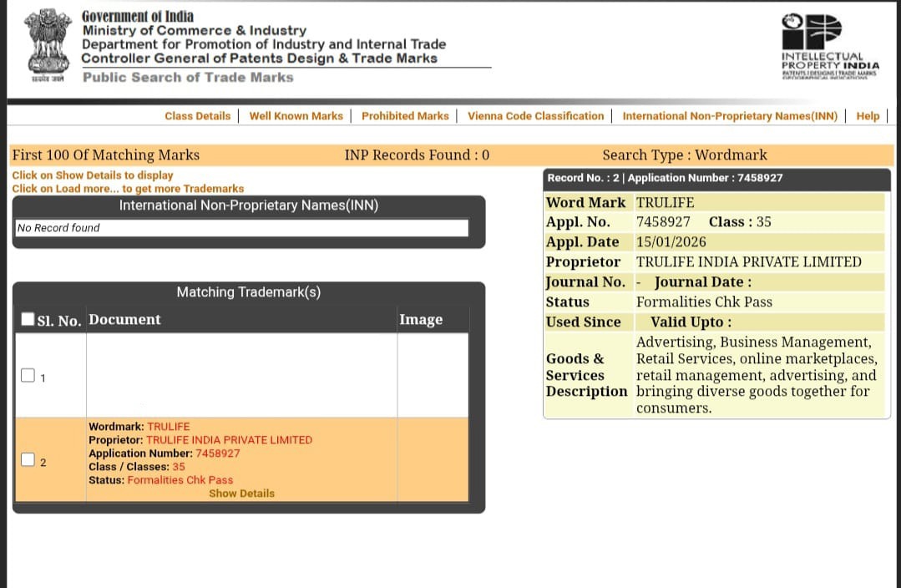
Task: Check the select-all box beside Sl. No.
Action: 28,317
